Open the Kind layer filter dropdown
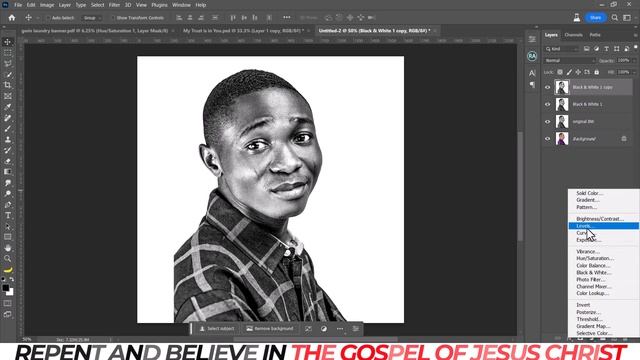The height and width of the screenshot is (360, 640). (x=562, y=49)
